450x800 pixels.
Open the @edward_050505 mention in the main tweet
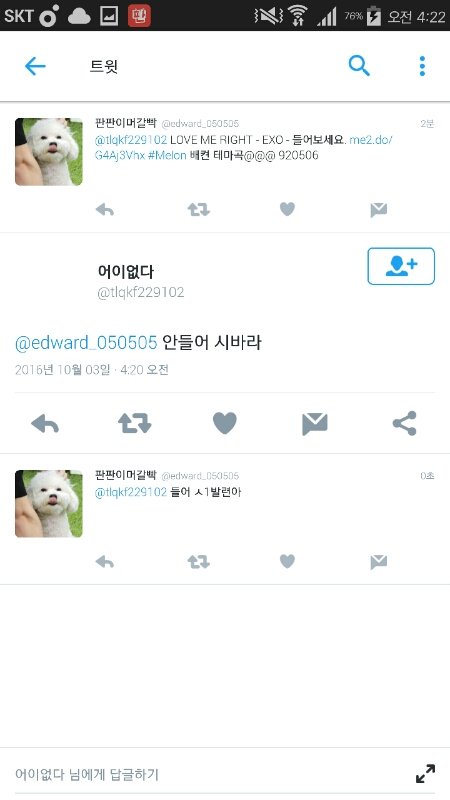coord(86,343)
